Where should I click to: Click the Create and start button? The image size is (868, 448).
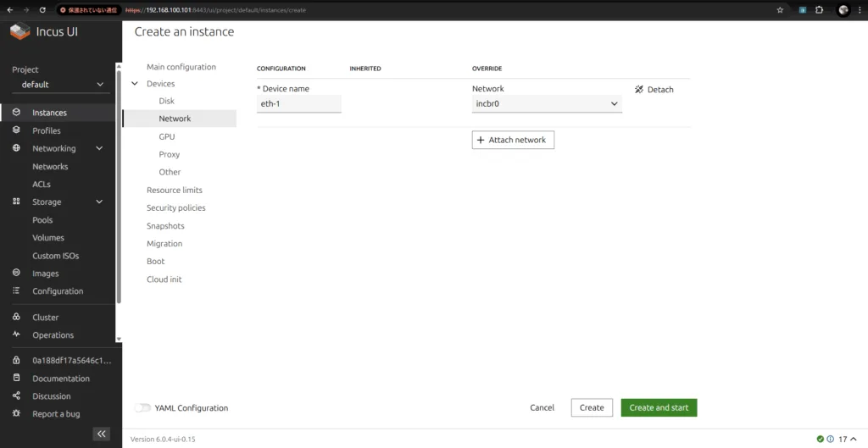tap(659, 407)
